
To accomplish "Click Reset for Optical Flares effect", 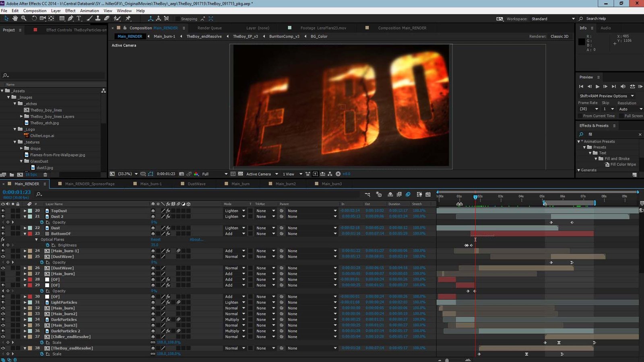I will [155, 240].
